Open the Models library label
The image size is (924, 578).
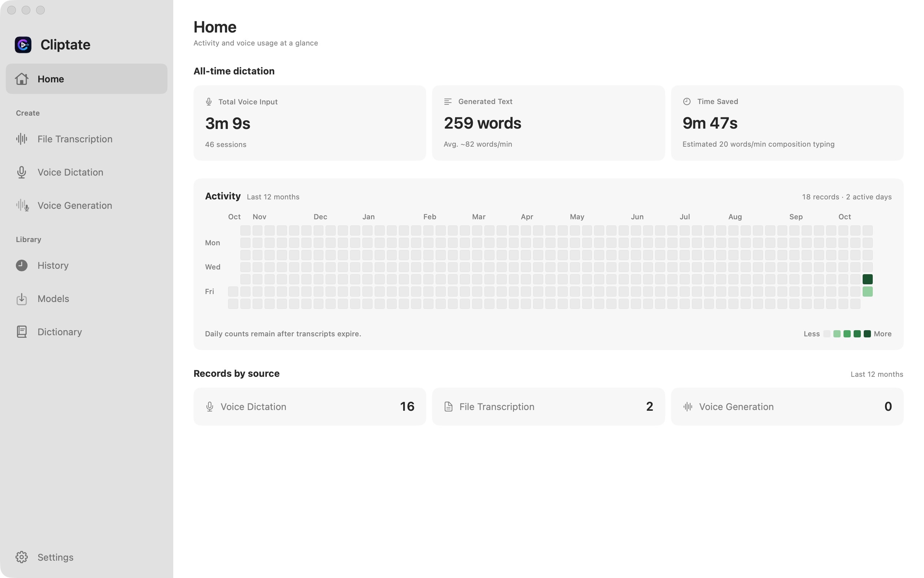tap(53, 298)
